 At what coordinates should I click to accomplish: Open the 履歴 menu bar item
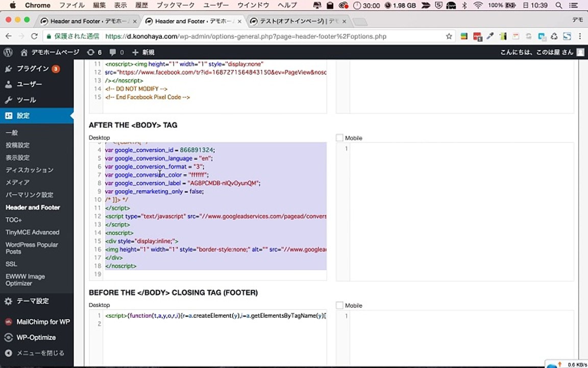coord(141,5)
